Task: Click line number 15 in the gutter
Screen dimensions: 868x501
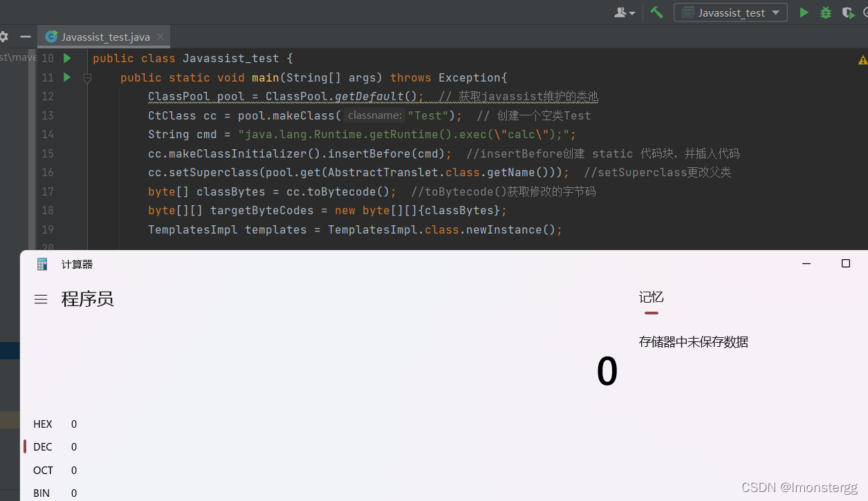Action: tap(47, 153)
